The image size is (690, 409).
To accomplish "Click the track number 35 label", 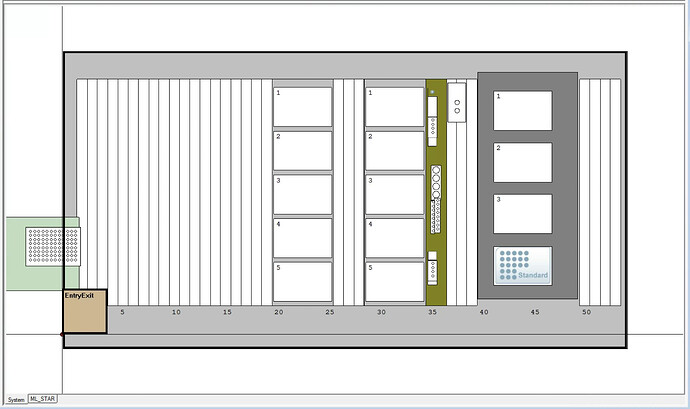I will [x=432, y=312].
